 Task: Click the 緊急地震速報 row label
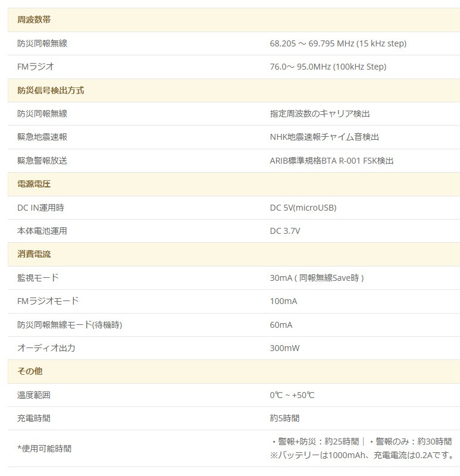click(42, 137)
